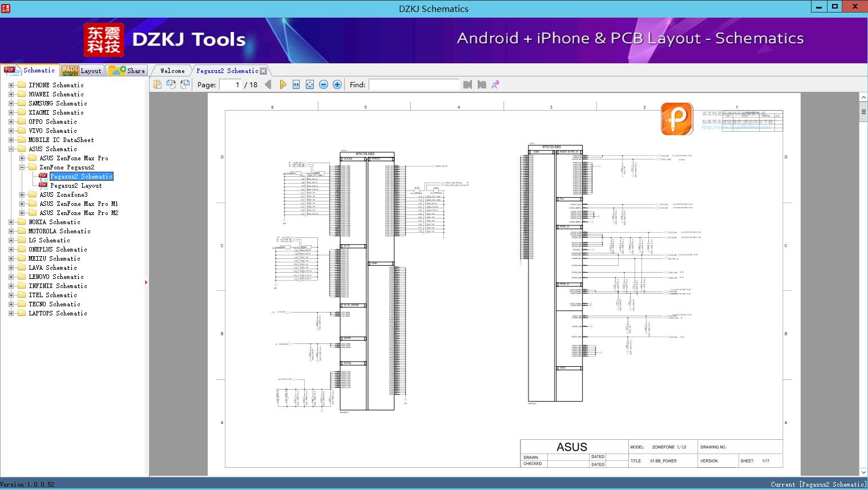Click the viewer scrollbar up arrow
Screen dimensions: 868x490
point(863,98)
